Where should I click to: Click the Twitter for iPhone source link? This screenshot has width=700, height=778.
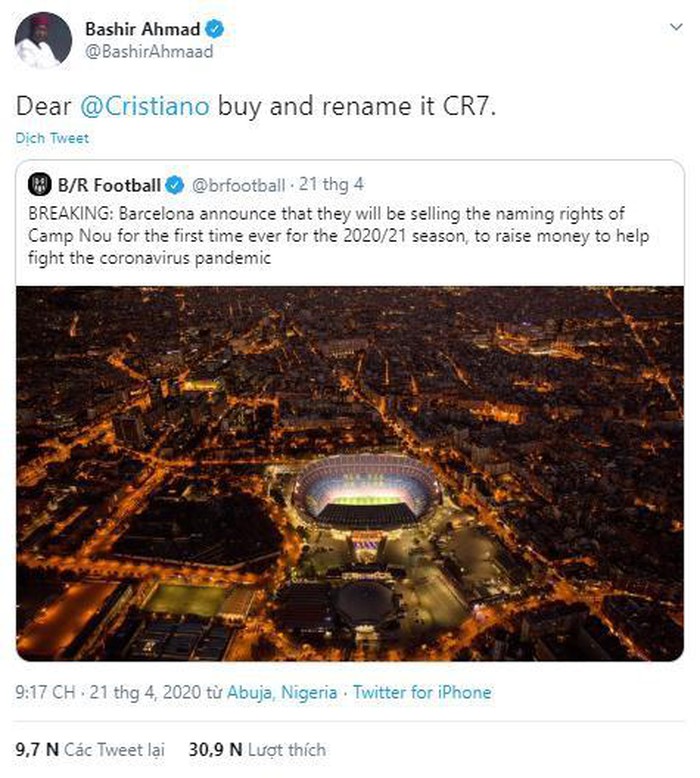coord(422,691)
